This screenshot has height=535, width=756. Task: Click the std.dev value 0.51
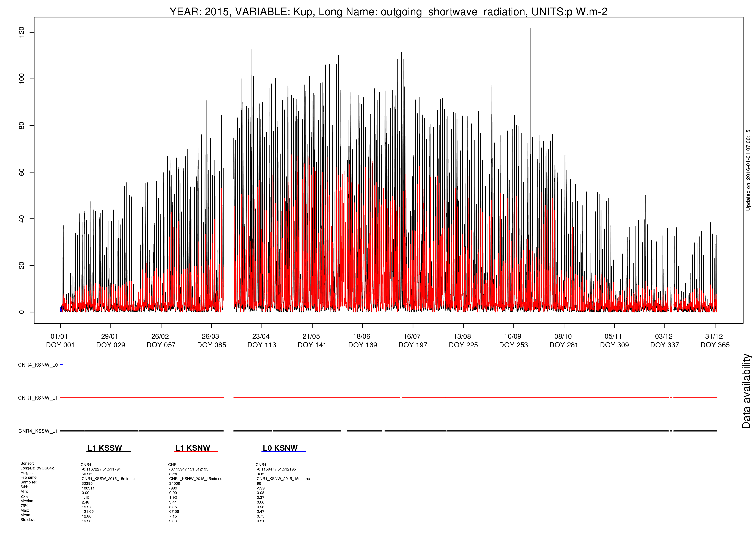[x=260, y=521]
